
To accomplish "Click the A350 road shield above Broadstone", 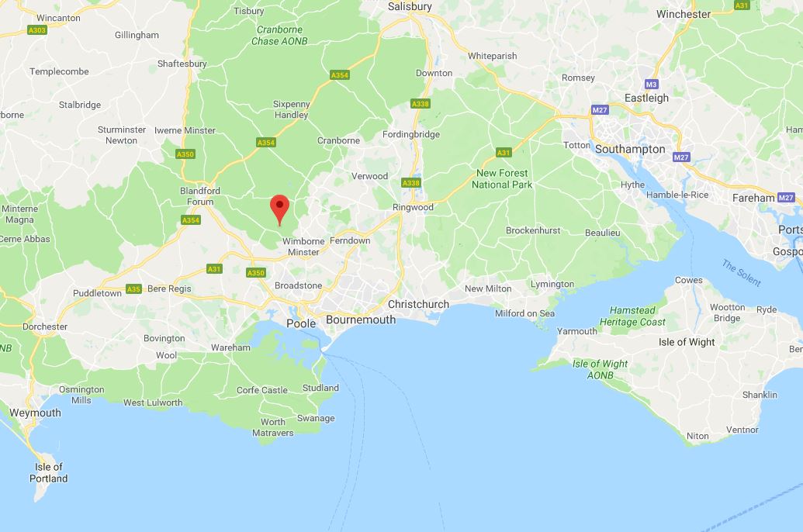I will pos(255,273).
